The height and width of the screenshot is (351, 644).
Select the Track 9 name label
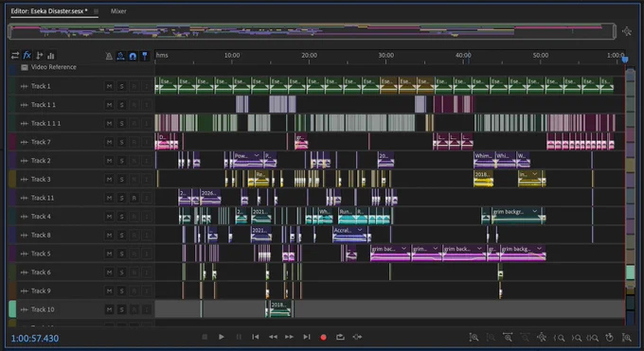41,291
